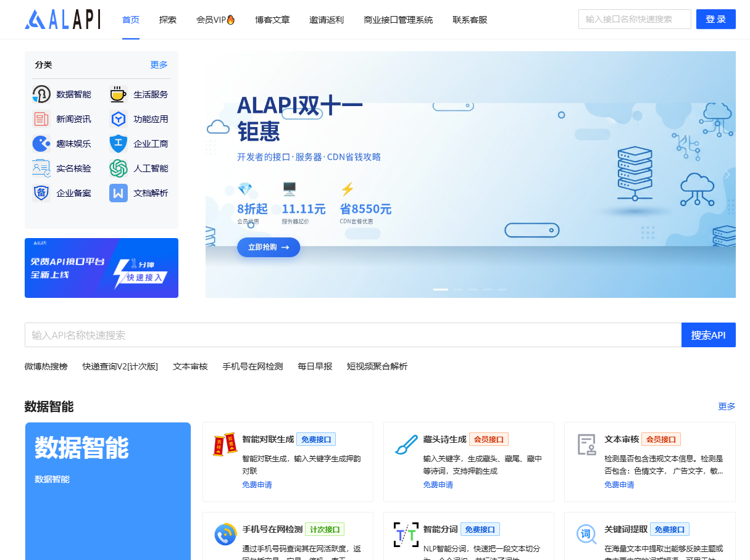Click 免费申请 under 藏头诗生成
This screenshot has width=750, height=560.
438,485
